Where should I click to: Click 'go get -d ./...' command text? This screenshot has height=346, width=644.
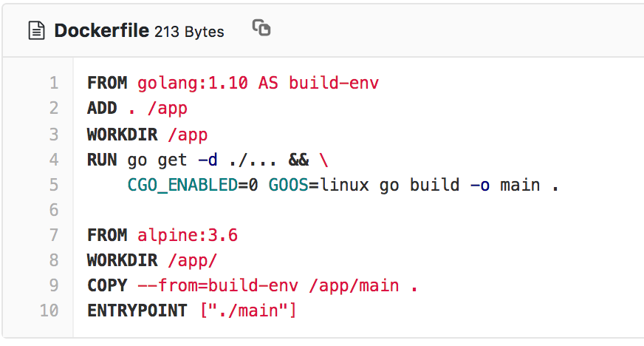pos(202,160)
